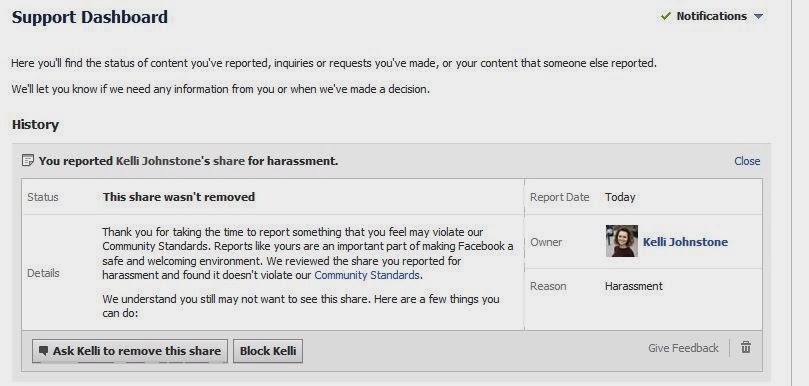Screen dimensions: 809x386
Task: Click the report document icon beside heading
Action: (28, 160)
